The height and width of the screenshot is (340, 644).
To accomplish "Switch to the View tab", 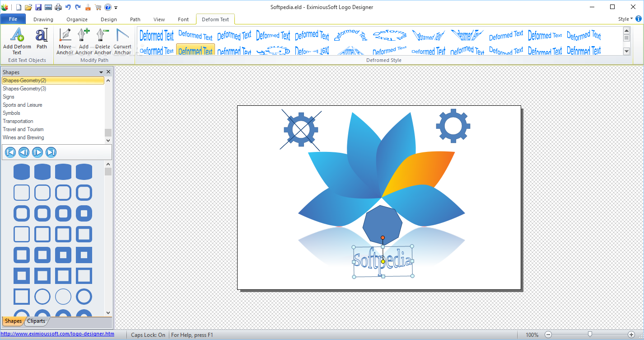I will click(x=159, y=19).
